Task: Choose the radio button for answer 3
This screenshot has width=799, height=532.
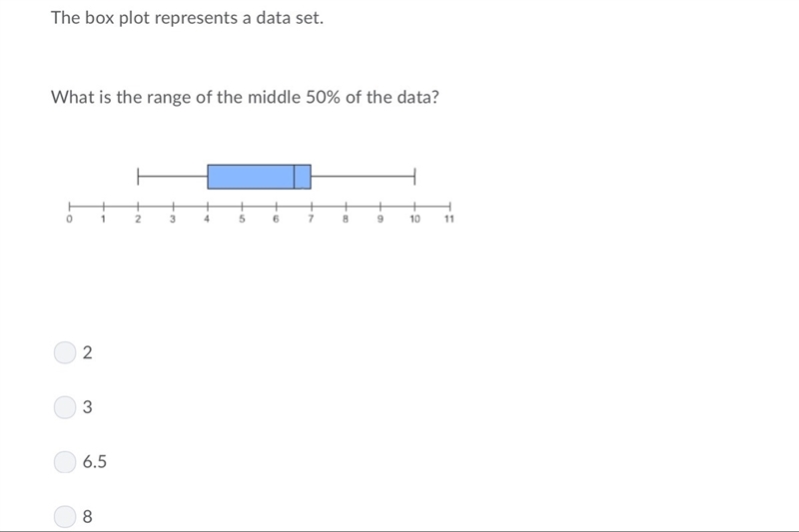Action: 65,407
